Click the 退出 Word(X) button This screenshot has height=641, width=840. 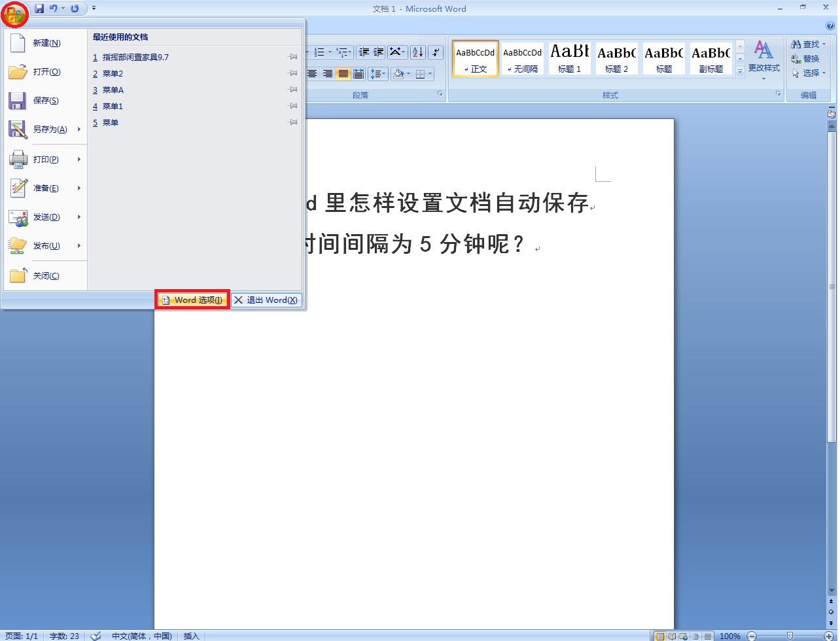pyautogui.click(x=266, y=300)
